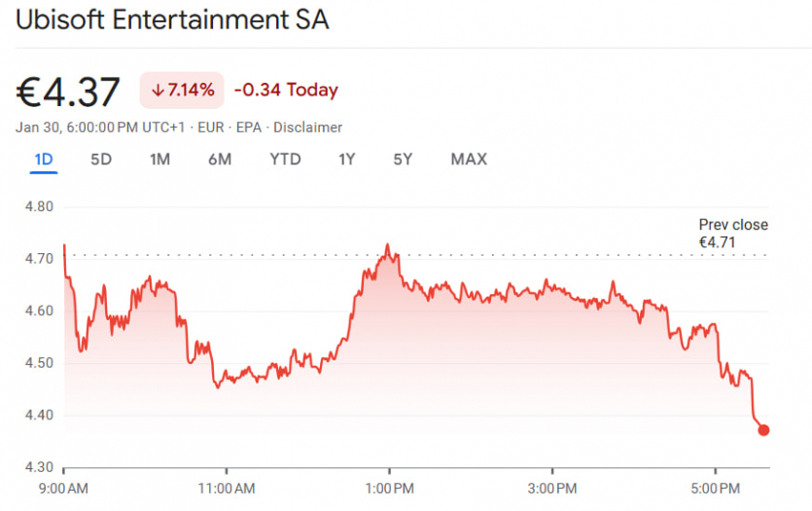The image size is (812, 511).
Task: Show the 1M price history
Action: point(159,160)
